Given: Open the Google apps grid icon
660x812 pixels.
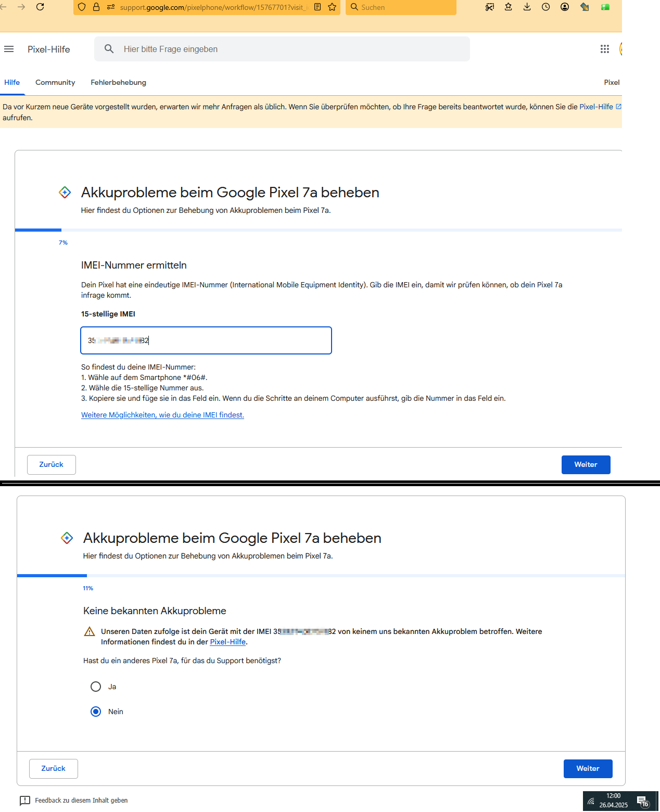Looking at the screenshot, I should point(604,49).
